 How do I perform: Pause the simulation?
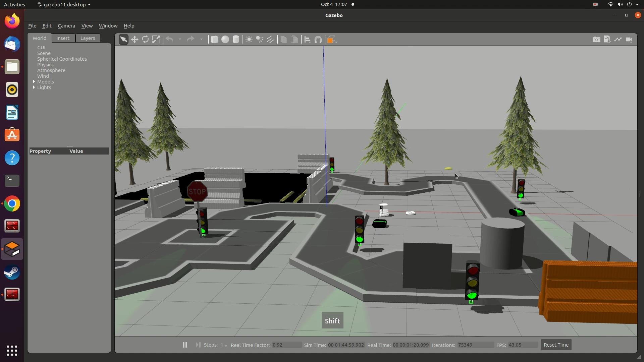185,345
